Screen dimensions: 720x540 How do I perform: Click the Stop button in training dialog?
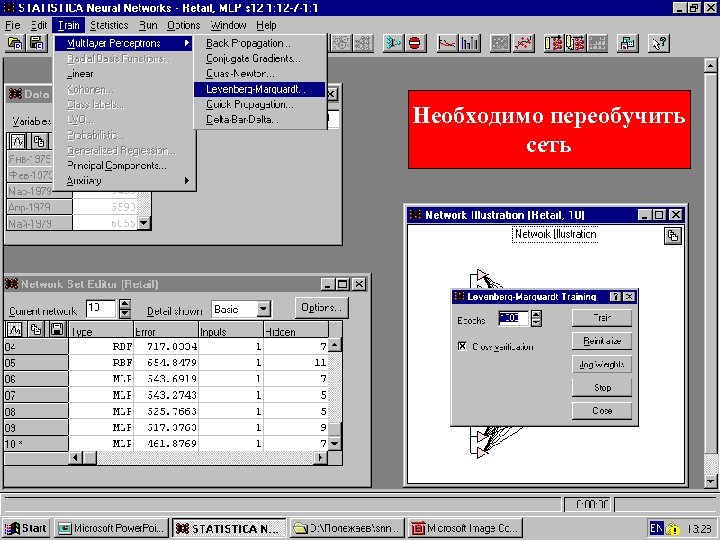(x=602, y=388)
